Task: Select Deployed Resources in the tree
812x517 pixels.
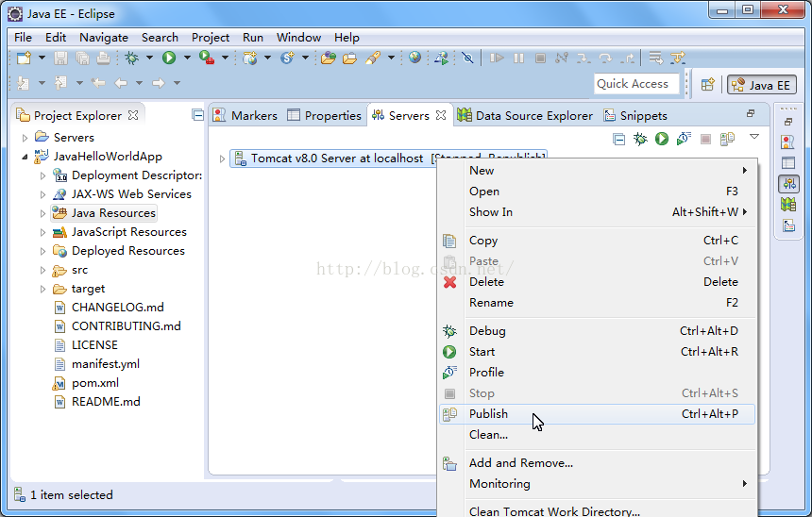Action: pos(127,250)
